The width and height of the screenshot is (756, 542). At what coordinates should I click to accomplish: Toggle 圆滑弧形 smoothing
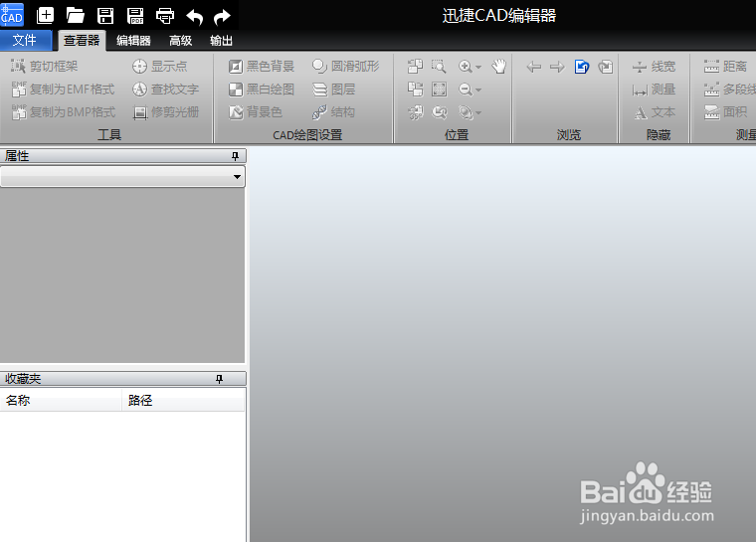click(346, 66)
